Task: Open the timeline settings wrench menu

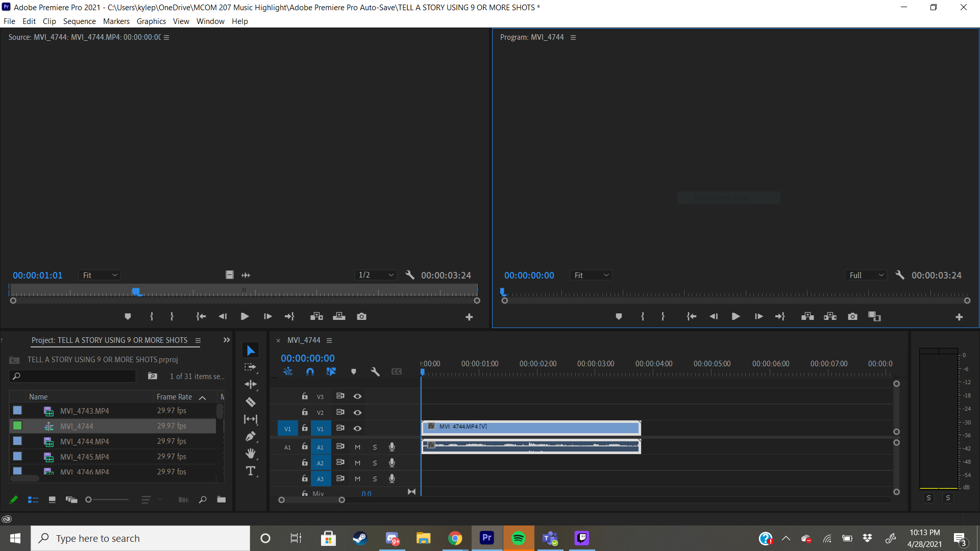Action: coord(376,371)
